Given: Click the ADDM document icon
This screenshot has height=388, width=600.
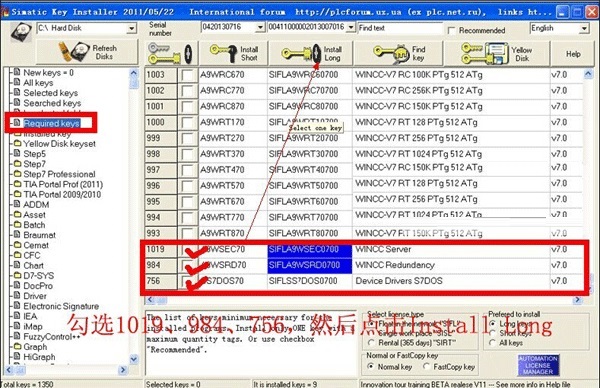Looking at the screenshot, I should pos(17,204).
